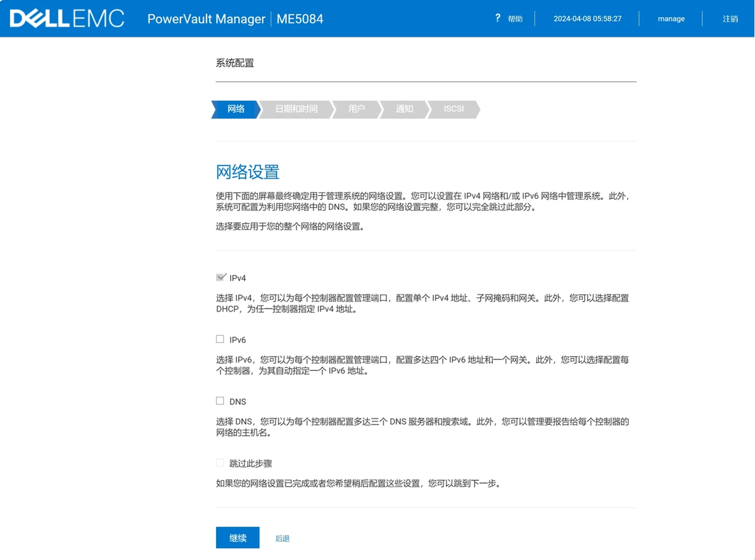Click the 帮助 label
This screenshot has height=560, width=755.
coord(515,19)
